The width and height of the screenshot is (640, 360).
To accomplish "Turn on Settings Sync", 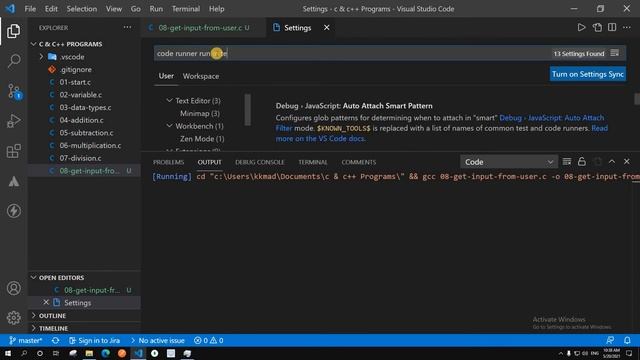I will click(x=587, y=74).
